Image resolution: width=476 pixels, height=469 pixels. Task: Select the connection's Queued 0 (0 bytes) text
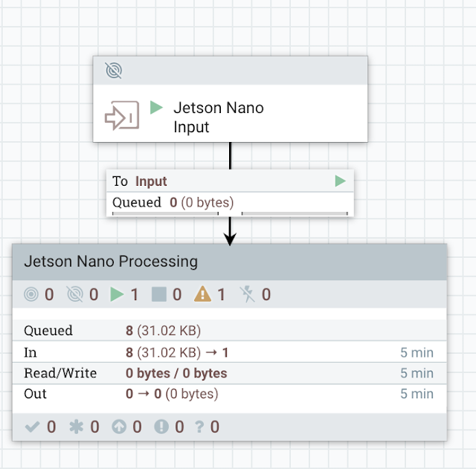[x=173, y=202]
